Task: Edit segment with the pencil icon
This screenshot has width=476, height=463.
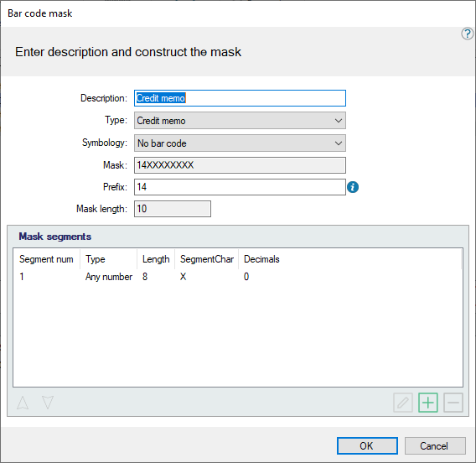Action: 402,403
